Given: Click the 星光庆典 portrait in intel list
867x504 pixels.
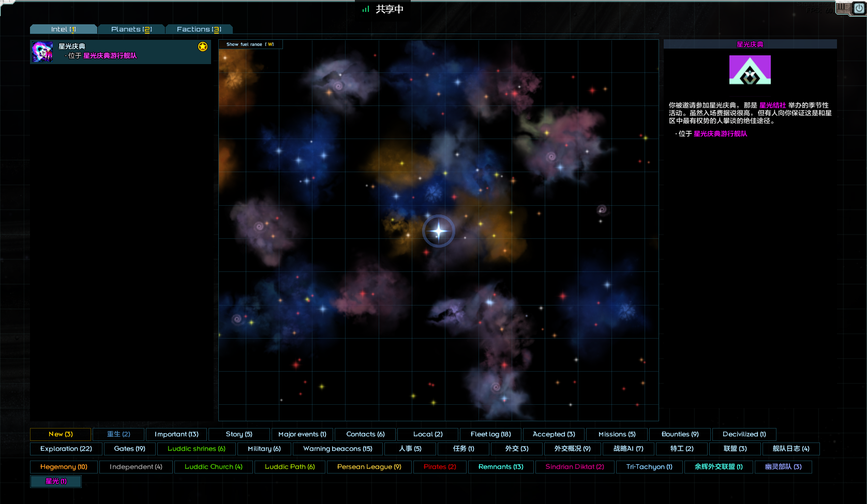Looking at the screenshot, I should tap(42, 52).
